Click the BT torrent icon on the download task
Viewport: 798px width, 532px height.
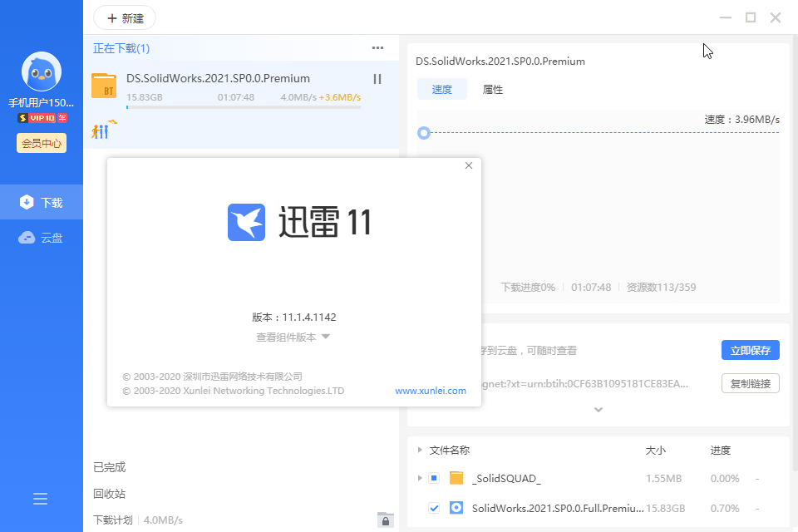(104, 86)
